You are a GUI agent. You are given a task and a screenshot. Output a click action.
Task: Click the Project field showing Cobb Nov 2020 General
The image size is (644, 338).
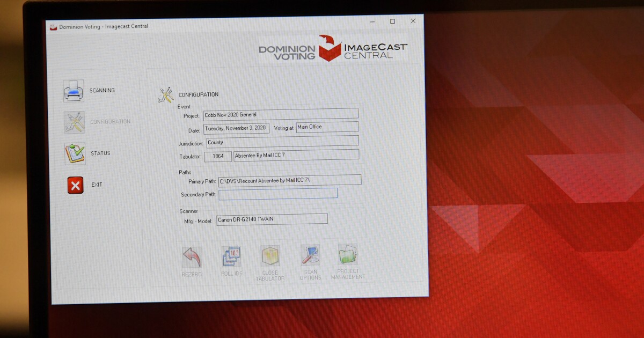(x=280, y=114)
